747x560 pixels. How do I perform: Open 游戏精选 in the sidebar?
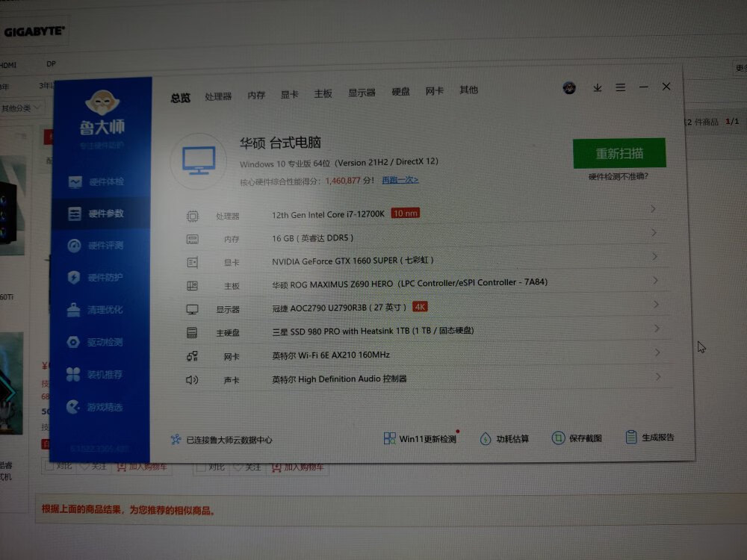tap(94, 407)
